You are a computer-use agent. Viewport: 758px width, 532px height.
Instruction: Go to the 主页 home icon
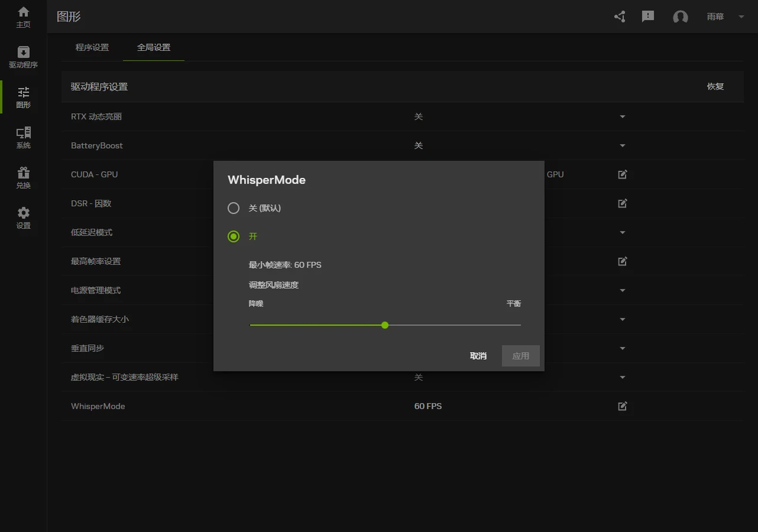pos(23,17)
